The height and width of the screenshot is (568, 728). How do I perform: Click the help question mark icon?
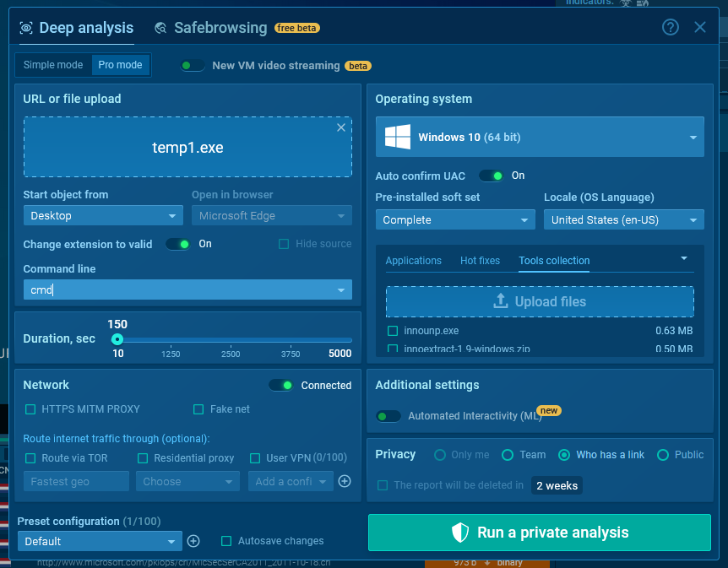coord(671,27)
